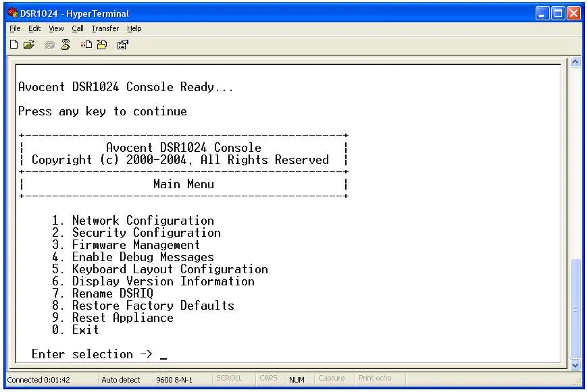Click the Enter selection prompt cursor
587x392 pixels.
pyautogui.click(x=163, y=358)
